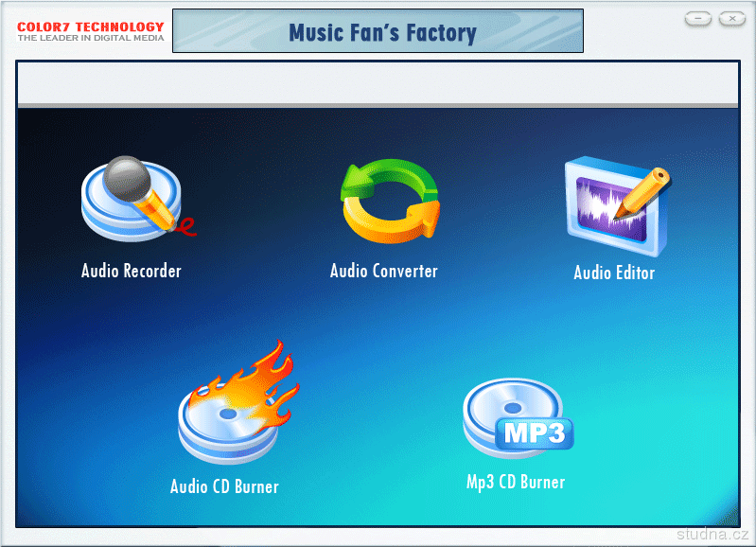This screenshot has width=756, height=547.
Task: Click the Audio Editor text label
Action: pyautogui.click(x=614, y=273)
